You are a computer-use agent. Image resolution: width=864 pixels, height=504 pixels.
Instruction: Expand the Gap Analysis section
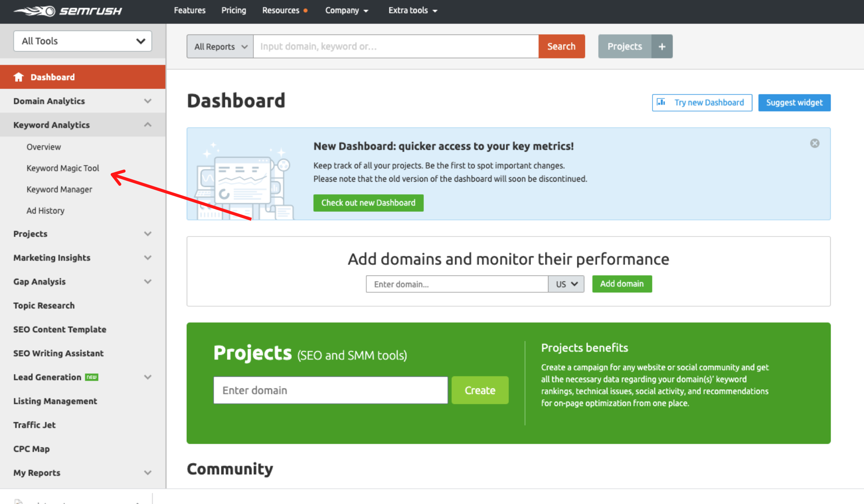click(x=148, y=281)
